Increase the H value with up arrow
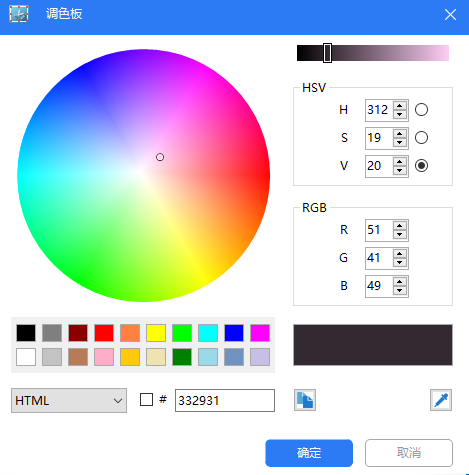 tap(400, 106)
